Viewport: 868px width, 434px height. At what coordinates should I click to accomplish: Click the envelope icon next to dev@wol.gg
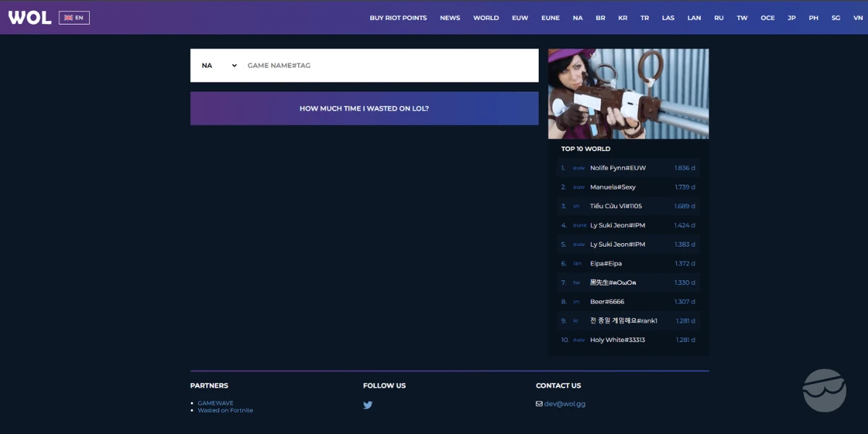(539, 404)
